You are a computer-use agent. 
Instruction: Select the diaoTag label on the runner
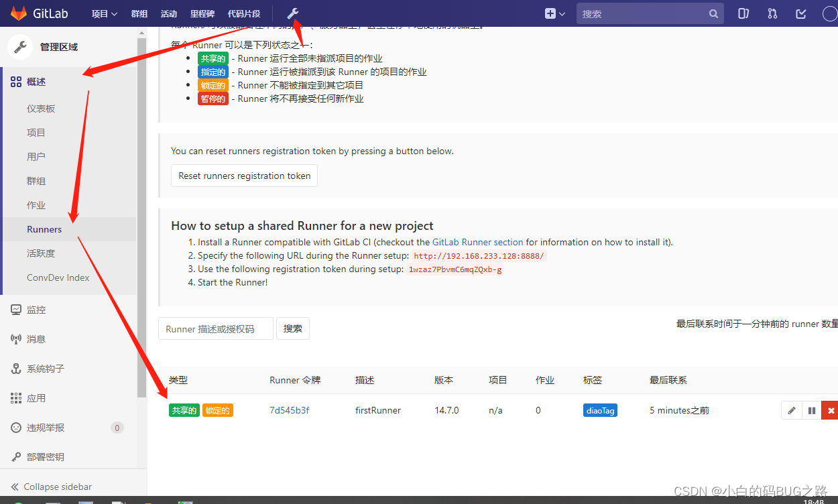(599, 409)
